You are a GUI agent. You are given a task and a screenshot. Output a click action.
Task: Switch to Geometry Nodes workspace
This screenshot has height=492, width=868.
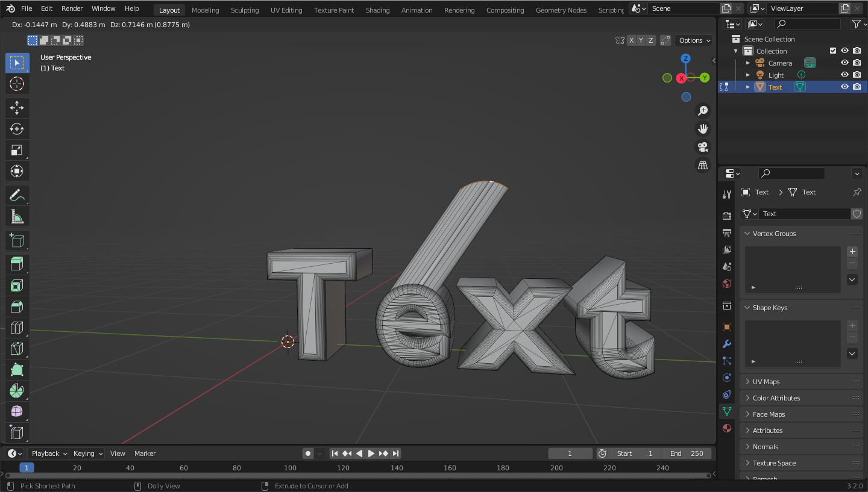click(561, 10)
